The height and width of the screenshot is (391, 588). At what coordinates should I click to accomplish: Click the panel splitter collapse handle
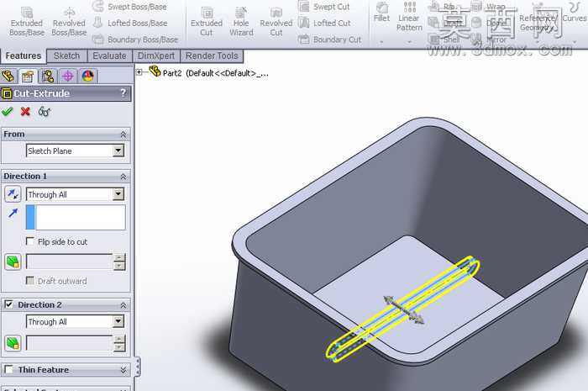click(x=137, y=366)
